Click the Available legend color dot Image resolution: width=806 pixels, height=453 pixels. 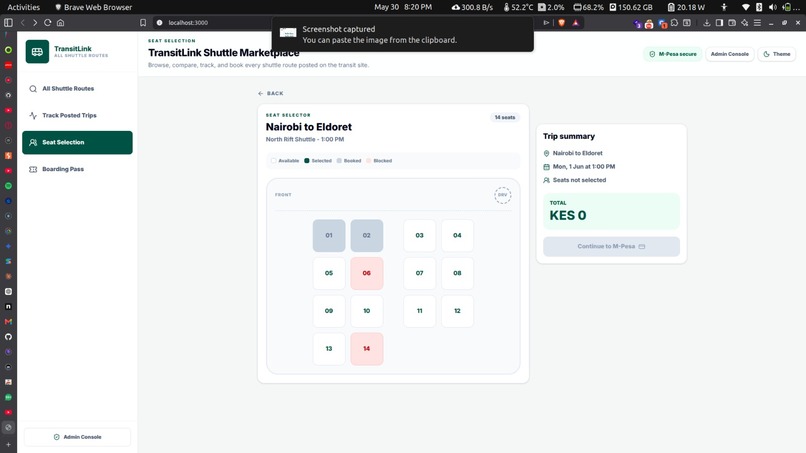pos(273,160)
